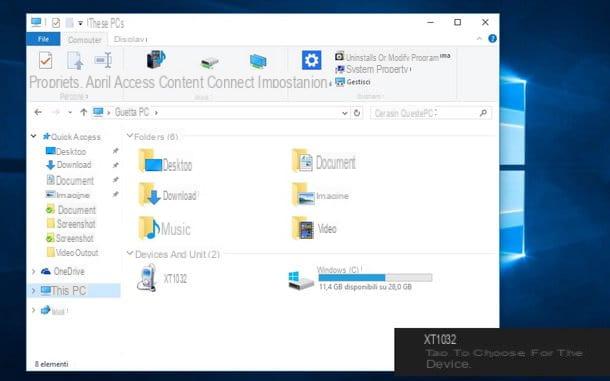Select the XT1032 device icon
Screen dimensions: 610x381
[147, 277]
